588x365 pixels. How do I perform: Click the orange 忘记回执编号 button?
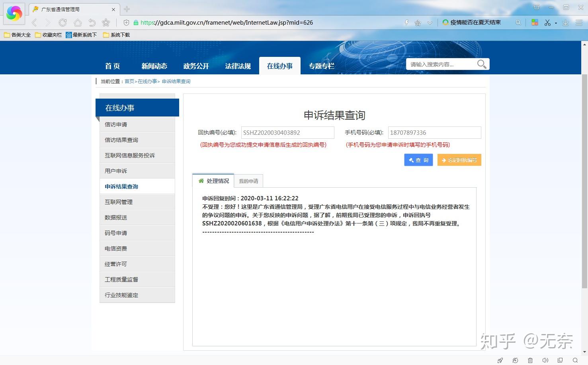pos(459,160)
